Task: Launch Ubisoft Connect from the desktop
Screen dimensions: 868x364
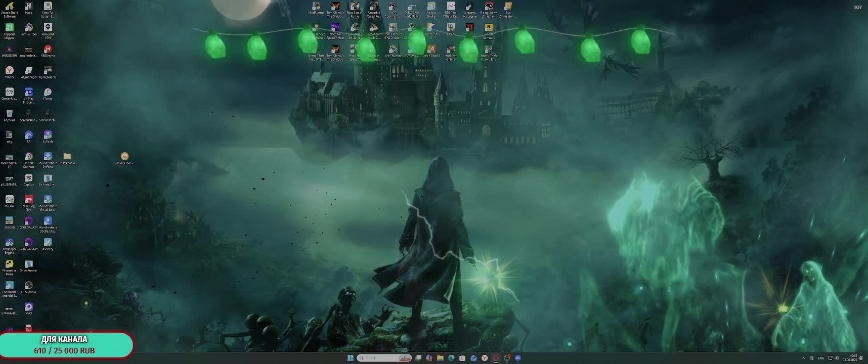Action: click(28, 160)
